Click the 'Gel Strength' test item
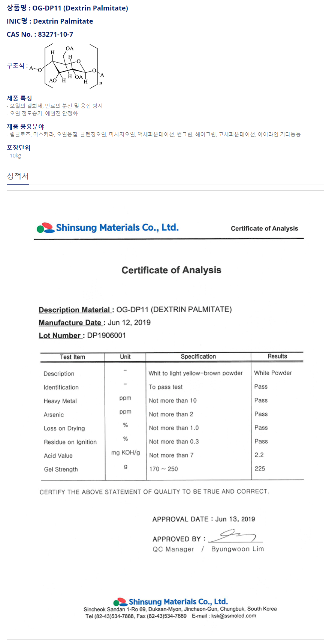Screen dimensions: 329x644 coord(61,469)
